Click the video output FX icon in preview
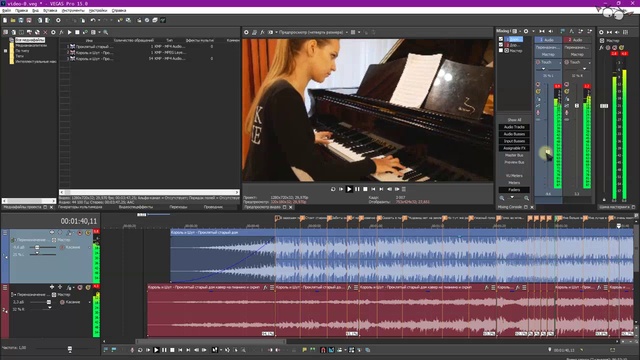The width and height of the screenshot is (640, 360). coord(262,32)
